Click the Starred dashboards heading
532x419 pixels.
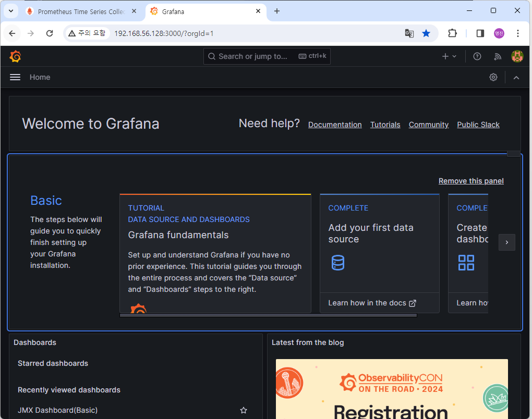pos(53,363)
